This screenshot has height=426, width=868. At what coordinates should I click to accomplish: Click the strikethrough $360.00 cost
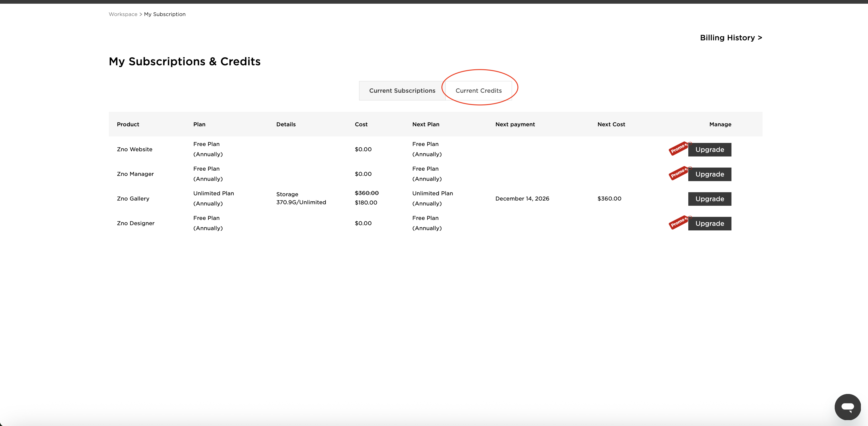(x=366, y=193)
